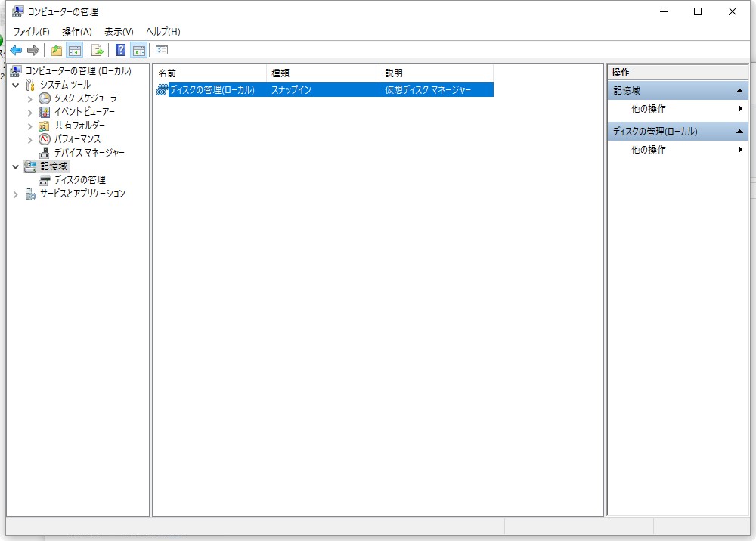The image size is (756, 541).
Task: Select ディスクの管理 under 記憶域
Action: [x=79, y=180]
